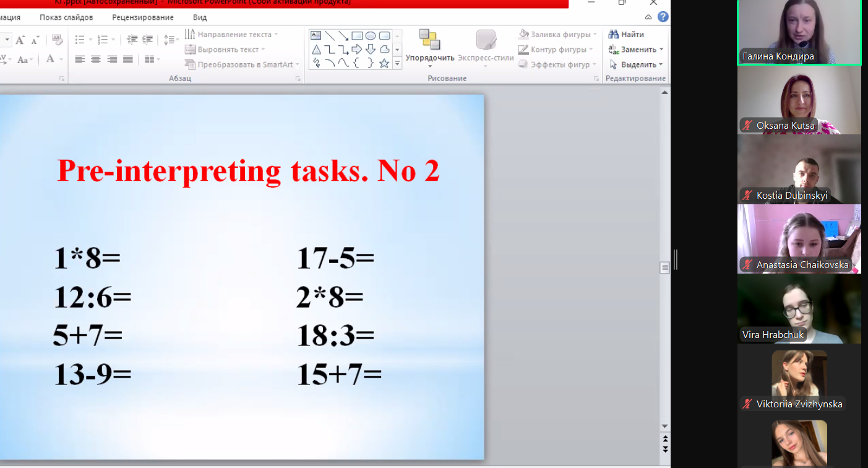Choose the oval shape tool

coord(371,35)
